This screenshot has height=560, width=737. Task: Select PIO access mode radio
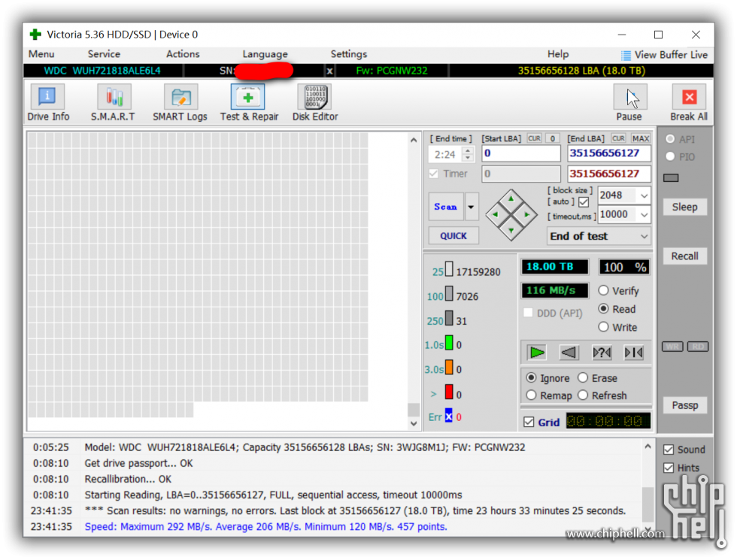point(670,156)
